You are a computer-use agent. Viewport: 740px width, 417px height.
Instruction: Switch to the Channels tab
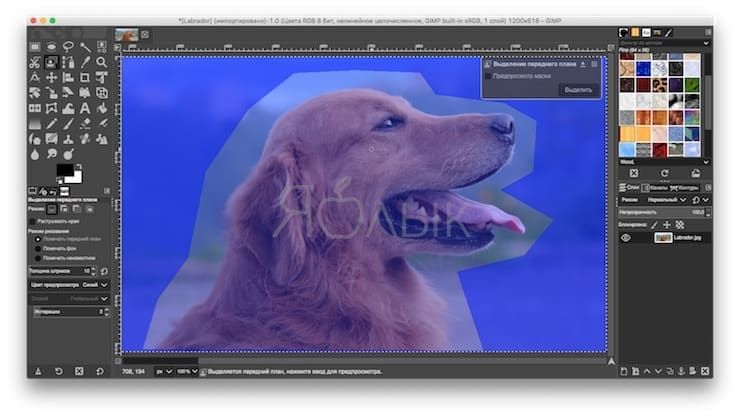(x=655, y=188)
